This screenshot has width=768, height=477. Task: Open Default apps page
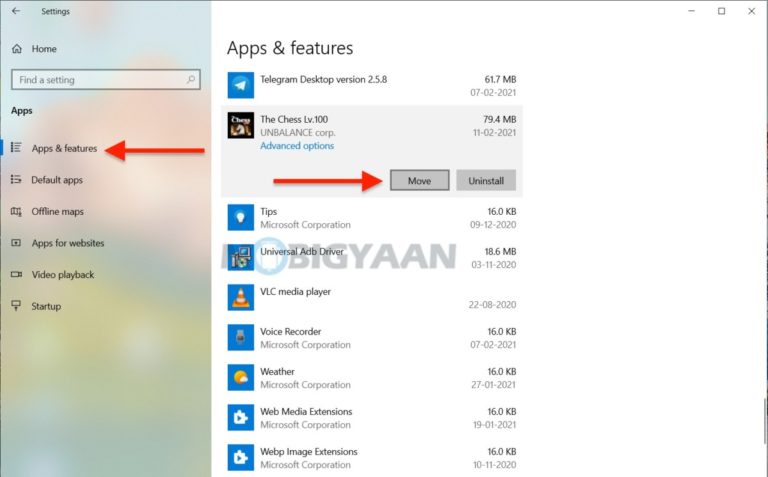coord(57,180)
